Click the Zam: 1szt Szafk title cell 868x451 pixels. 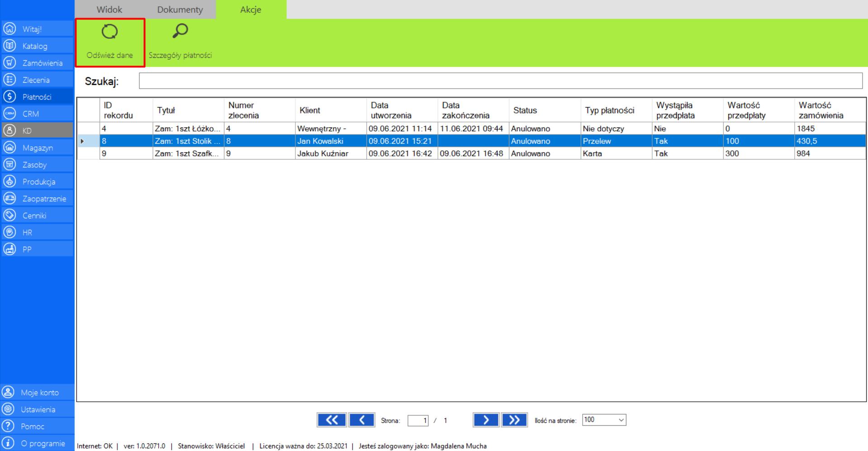189,153
